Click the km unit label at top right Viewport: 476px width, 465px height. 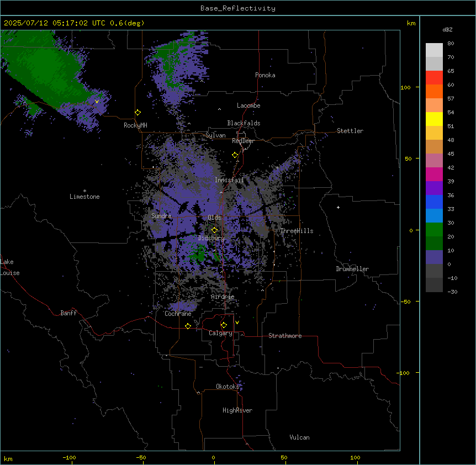(x=411, y=23)
